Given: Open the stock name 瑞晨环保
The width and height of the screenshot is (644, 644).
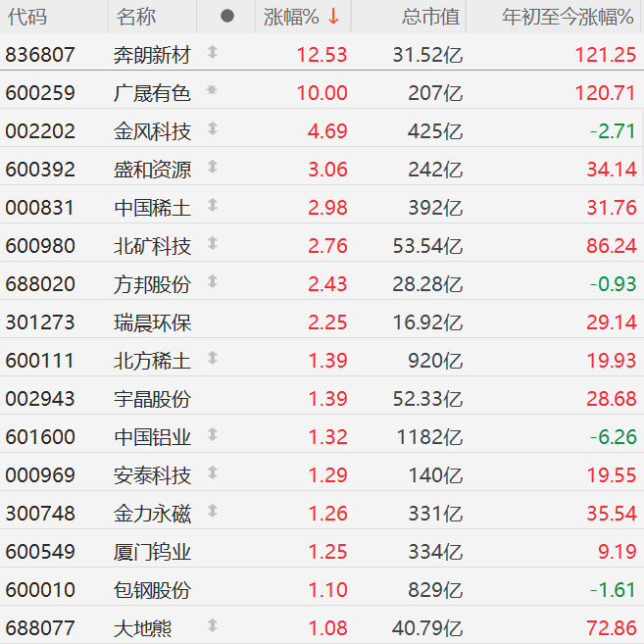Looking at the screenshot, I should (152, 322).
